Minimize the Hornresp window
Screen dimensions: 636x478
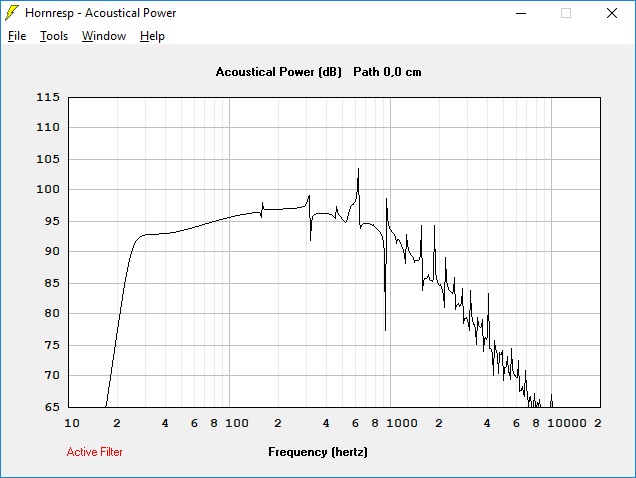pos(521,13)
